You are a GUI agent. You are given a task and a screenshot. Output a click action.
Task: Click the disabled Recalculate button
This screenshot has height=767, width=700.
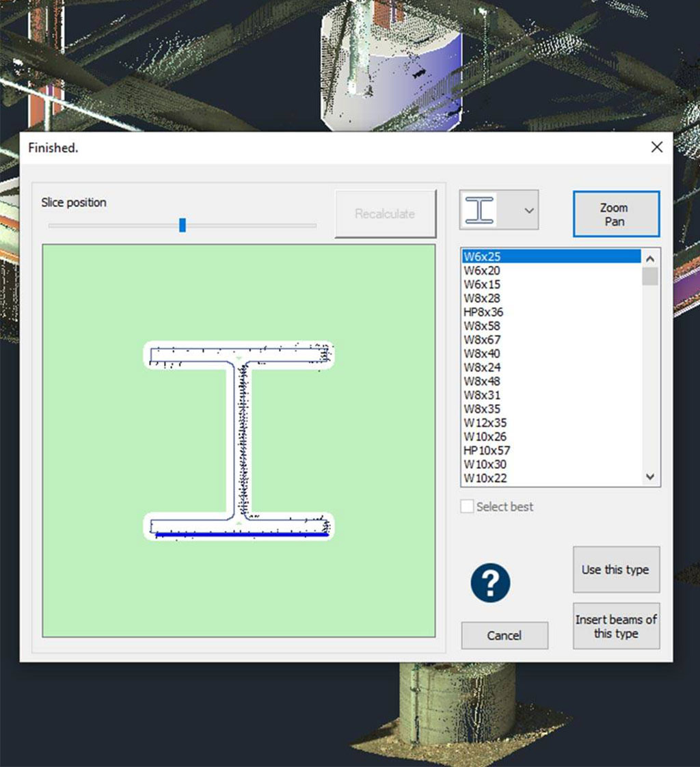[x=386, y=213]
